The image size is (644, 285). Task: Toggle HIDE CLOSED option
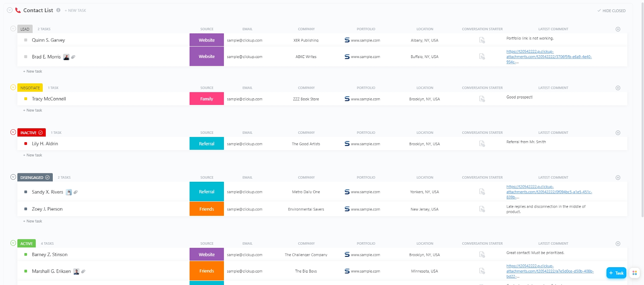[x=611, y=11]
